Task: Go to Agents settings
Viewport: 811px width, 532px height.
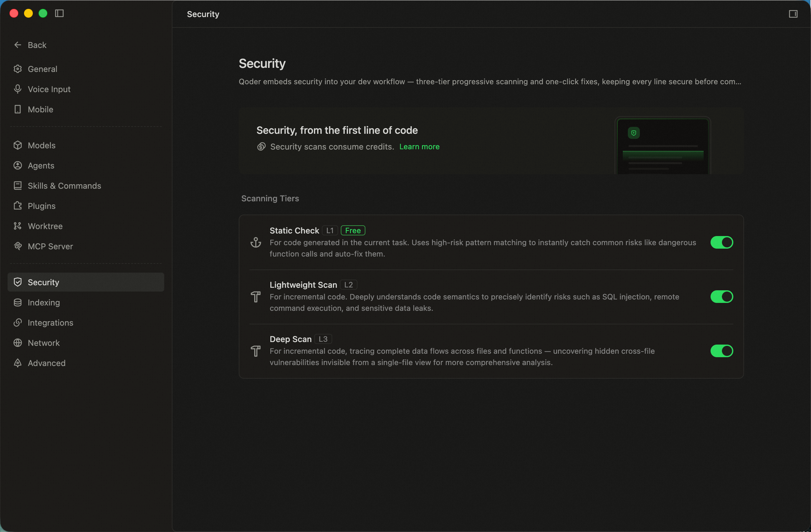Action: [86, 165]
